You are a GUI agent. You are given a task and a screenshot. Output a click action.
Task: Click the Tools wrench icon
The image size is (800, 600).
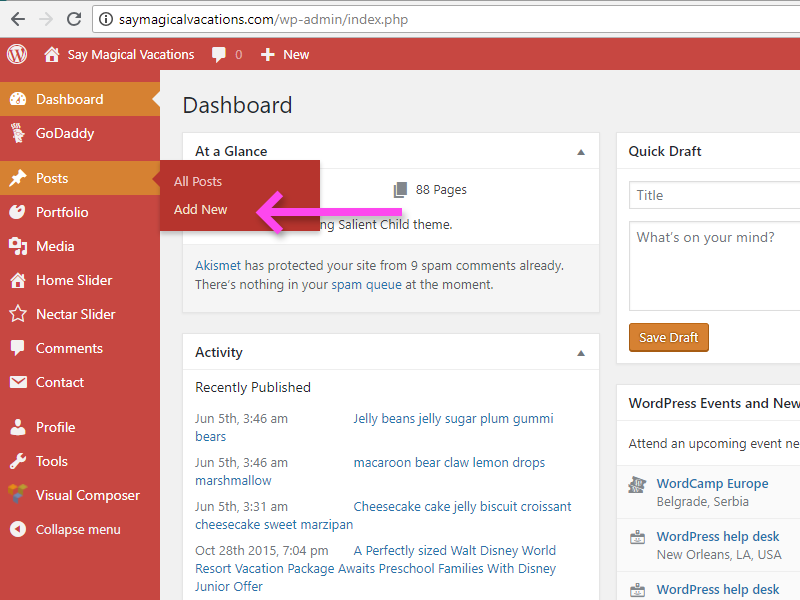coord(18,461)
